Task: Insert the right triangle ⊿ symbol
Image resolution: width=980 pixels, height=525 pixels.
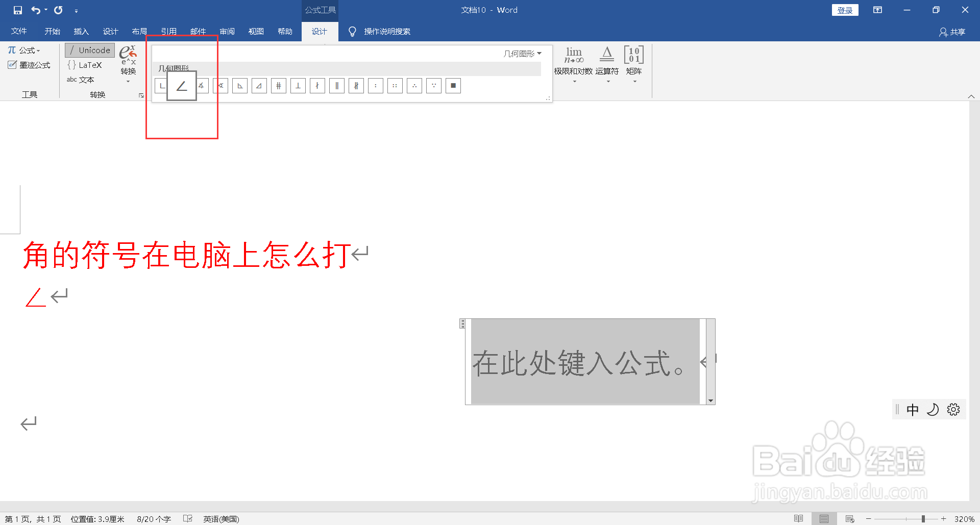Action: [x=259, y=86]
